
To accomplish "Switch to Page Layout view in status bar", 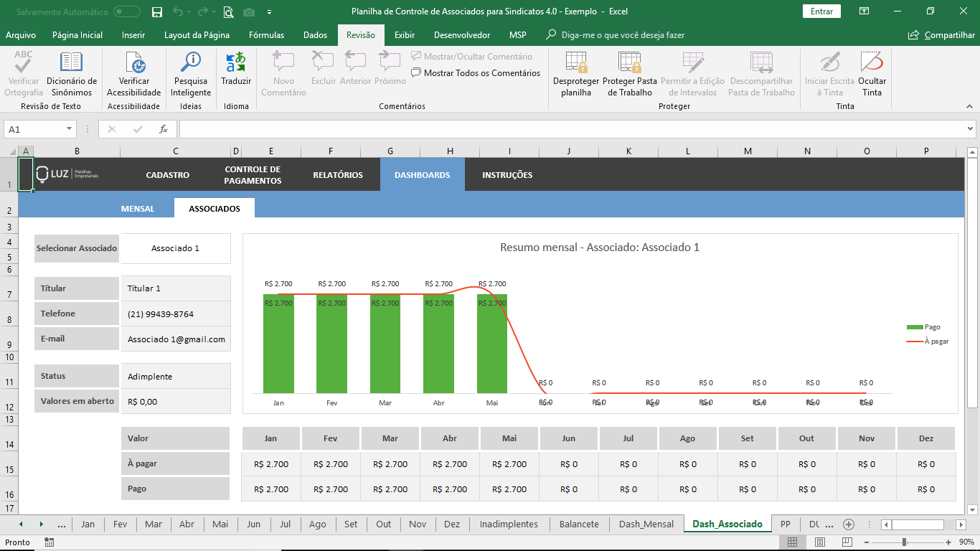I will click(820, 542).
